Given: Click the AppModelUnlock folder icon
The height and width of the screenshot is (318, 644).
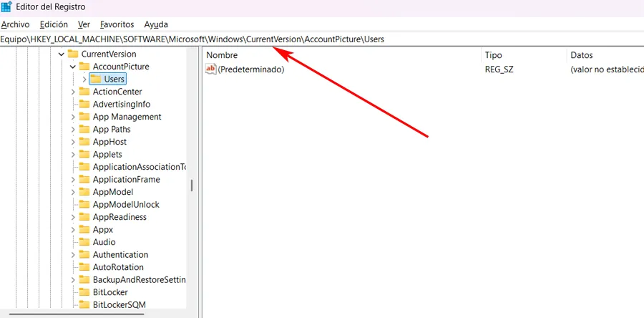Looking at the screenshot, I should [84, 204].
